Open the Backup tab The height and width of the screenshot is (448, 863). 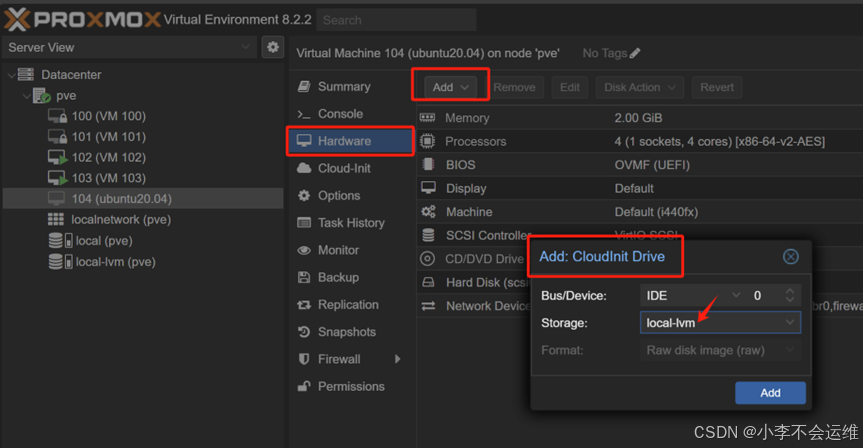[351, 277]
